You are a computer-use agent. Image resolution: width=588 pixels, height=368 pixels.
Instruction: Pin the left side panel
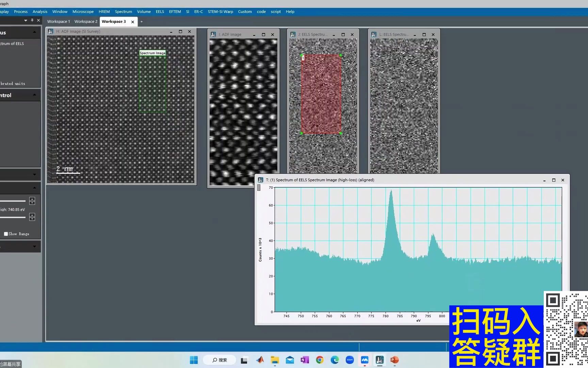[32, 20]
